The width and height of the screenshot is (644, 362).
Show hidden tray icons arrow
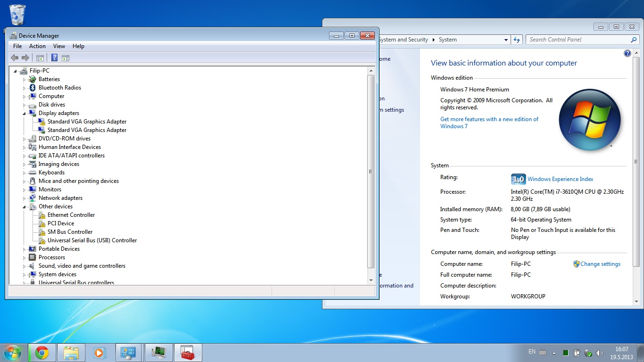pyautogui.click(x=553, y=353)
